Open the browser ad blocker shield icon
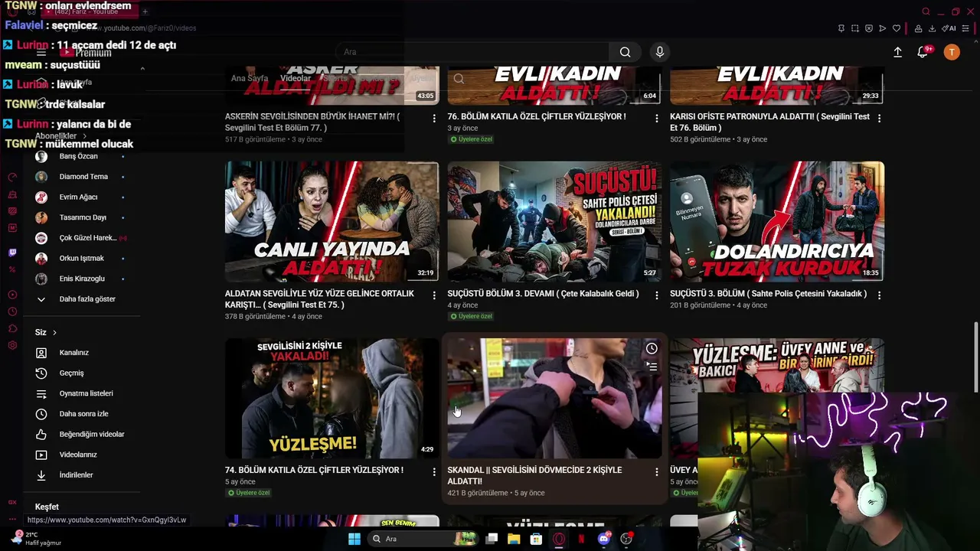Image resolution: width=980 pixels, height=551 pixels. coord(869,28)
